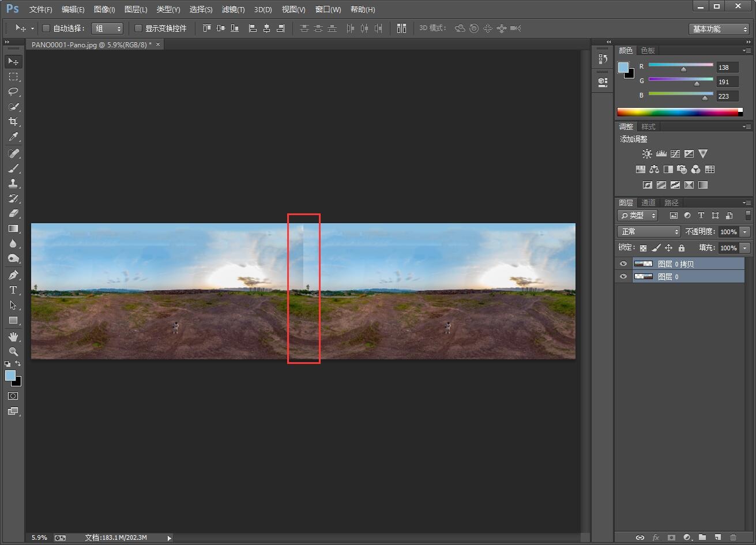Viewport: 756px width, 545px height.
Task: Open the Auto-Align Layers button in options bar
Action: (402, 28)
